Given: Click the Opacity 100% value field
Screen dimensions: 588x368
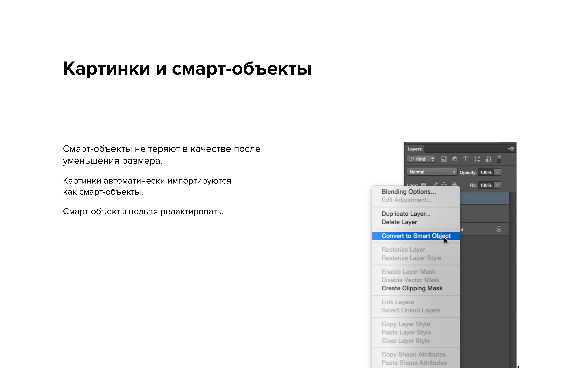Looking at the screenshot, I should [486, 172].
